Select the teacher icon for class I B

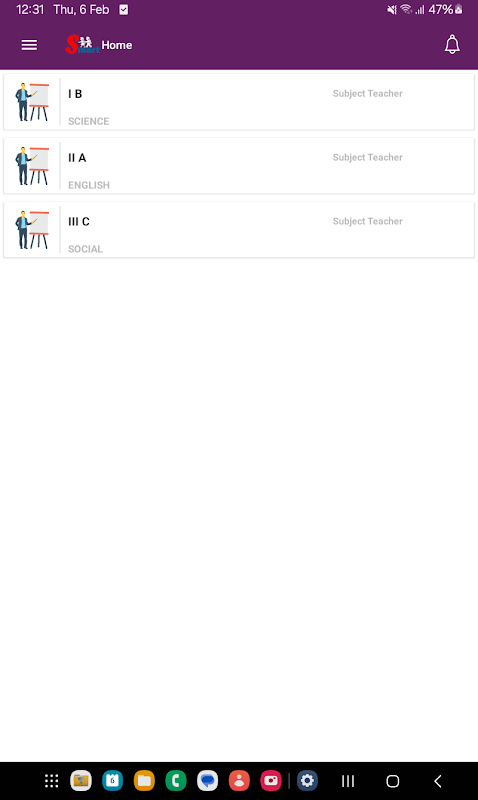[x=32, y=102]
